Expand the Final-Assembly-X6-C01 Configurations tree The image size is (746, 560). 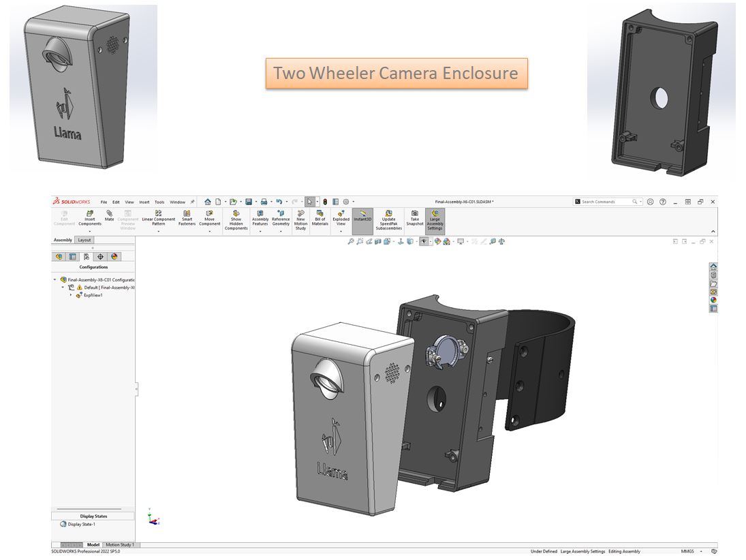(x=55, y=279)
